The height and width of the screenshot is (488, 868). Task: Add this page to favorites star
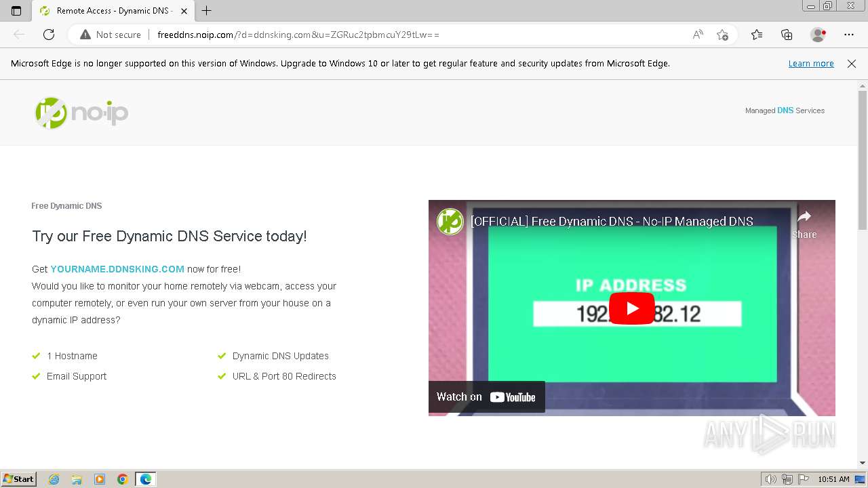(723, 35)
